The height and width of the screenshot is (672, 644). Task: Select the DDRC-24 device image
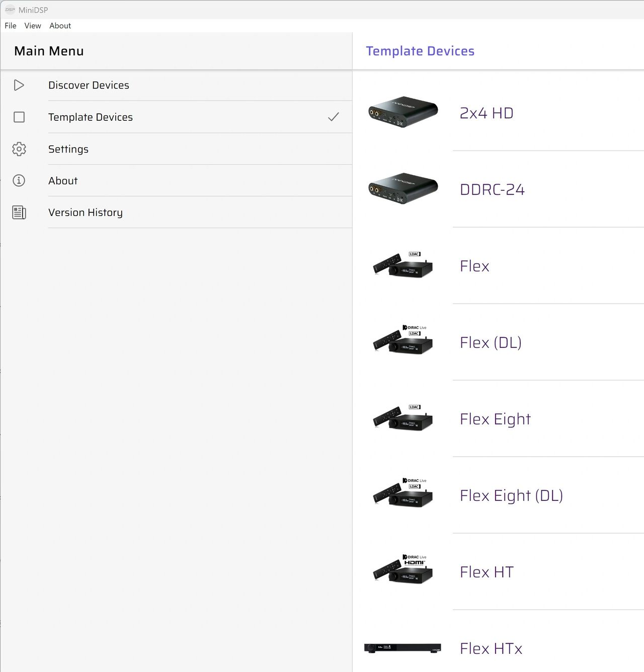(403, 188)
